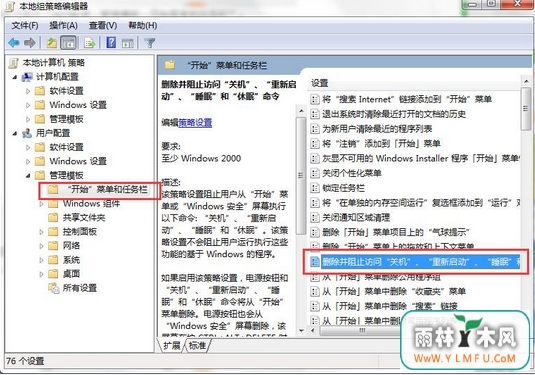This screenshot has height=375, width=535.
Task: Click the Up one level toolbar icon
Action: [52, 43]
